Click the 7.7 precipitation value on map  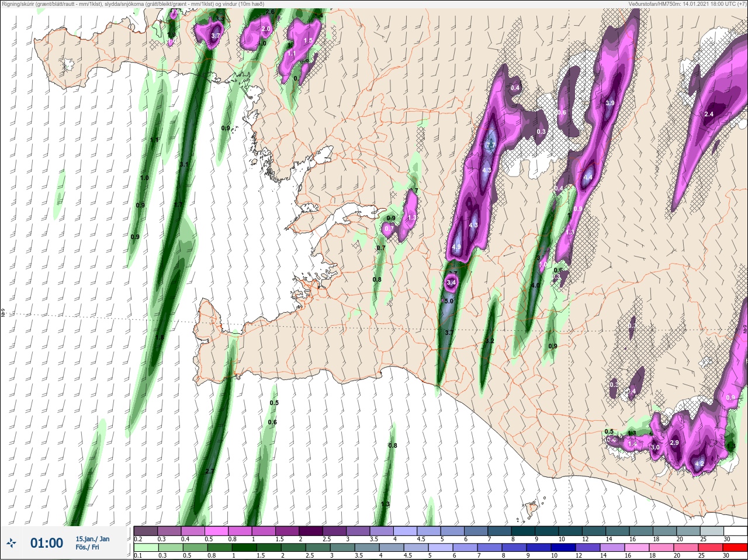[490, 145]
